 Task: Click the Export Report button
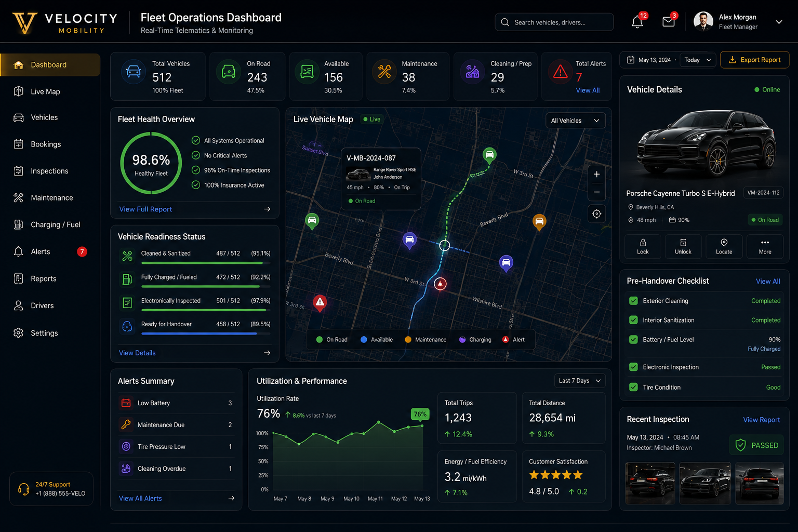tap(755, 60)
